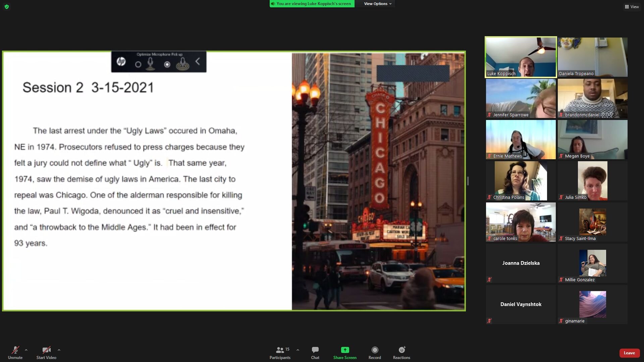644x362 pixels.
Task: Collapse the microphone pickup overlay arrow
Action: [x=198, y=61]
